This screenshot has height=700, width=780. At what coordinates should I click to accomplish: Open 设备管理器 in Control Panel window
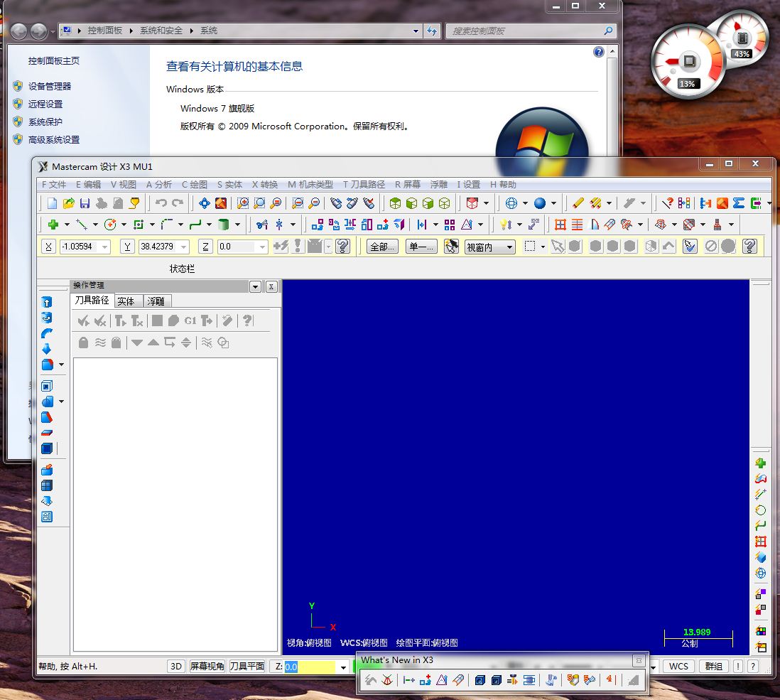(x=49, y=86)
